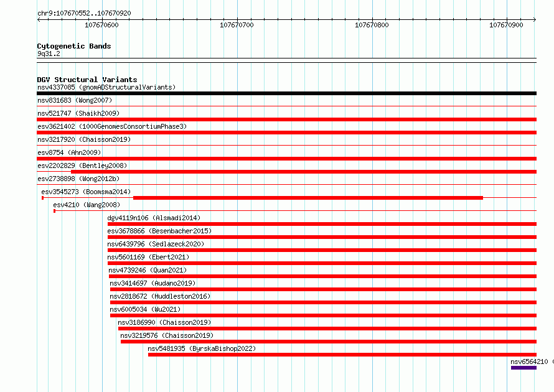Open nsv831683 (Wong2007) variant label
Screen dimensions: 554x392
click(x=75, y=100)
